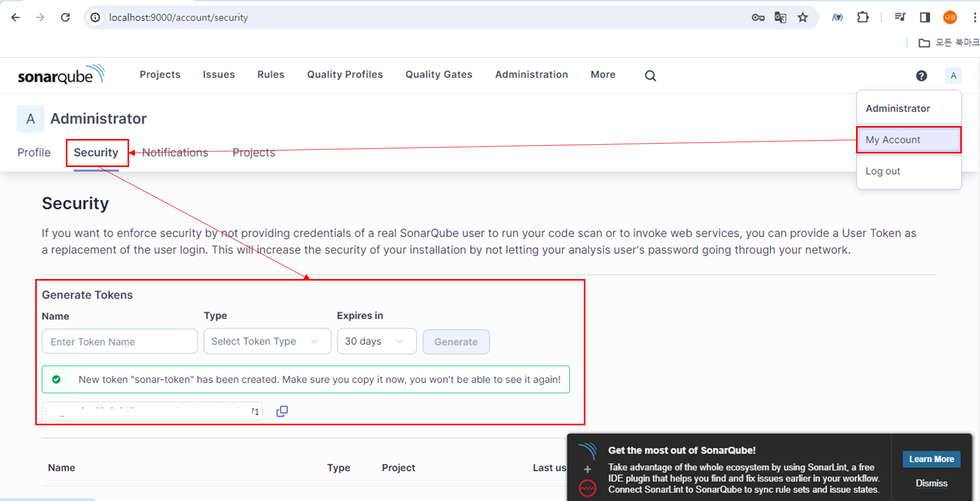Select the Security tab
This screenshot has width=980, height=501.
96,152
